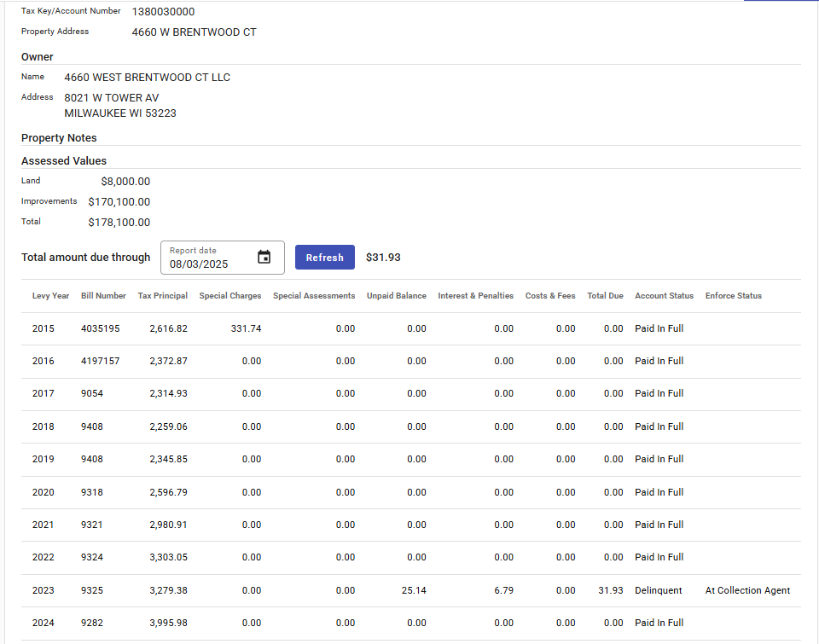Click the Special Assessments column header
This screenshot has height=644, width=819.
[314, 296]
